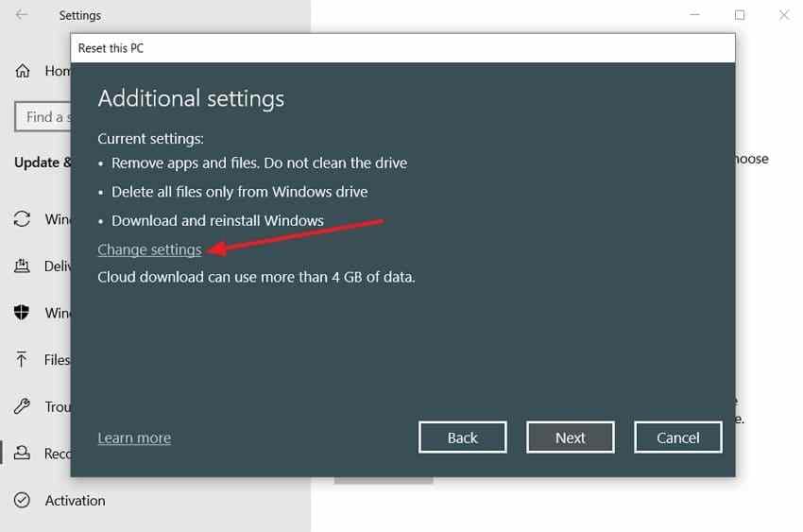Cancel the Reset this PC dialog
The width and height of the screenshot is (803, 532).
[678, 438]
